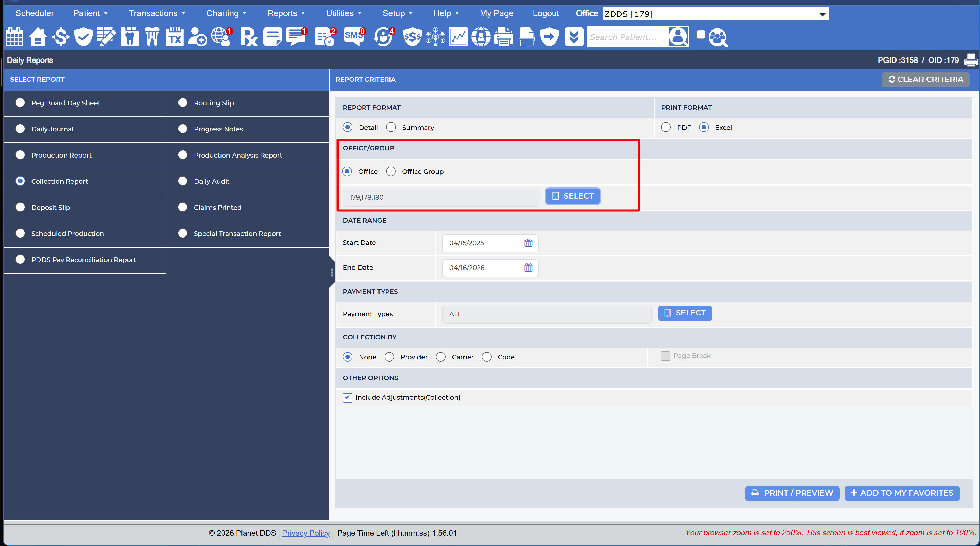The image size is (980, 546).
Task: Open the Office ZDDS [179] dropdown
Action: coord(715,14)
